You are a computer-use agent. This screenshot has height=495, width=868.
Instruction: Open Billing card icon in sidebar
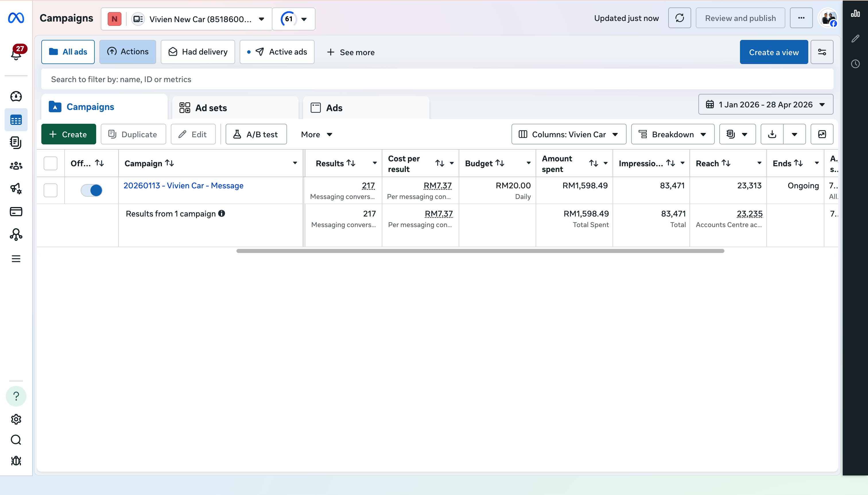16,212
